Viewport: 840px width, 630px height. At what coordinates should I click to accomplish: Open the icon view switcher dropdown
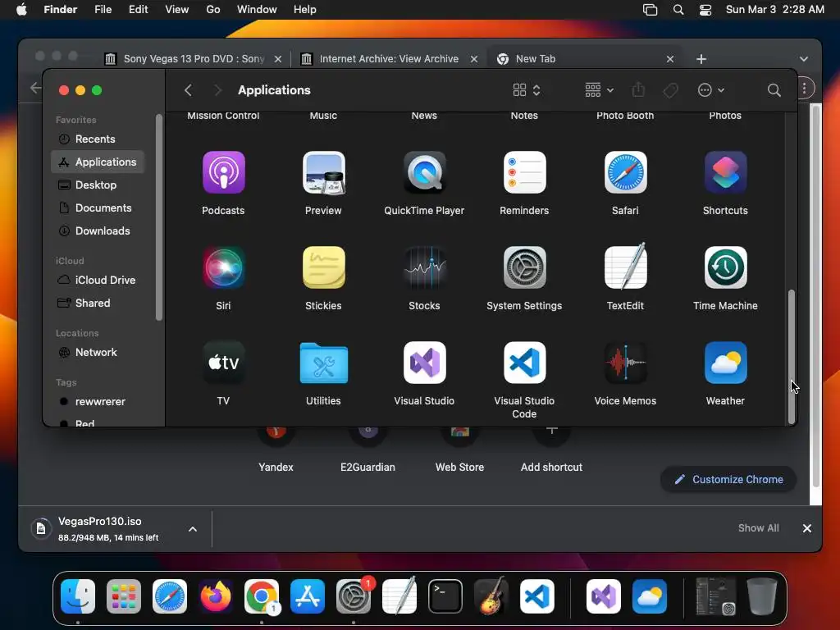tap(527, 90)
